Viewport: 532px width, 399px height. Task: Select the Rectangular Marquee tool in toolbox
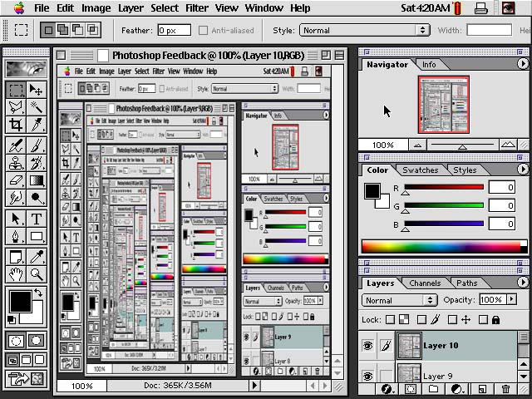[16, 90]
